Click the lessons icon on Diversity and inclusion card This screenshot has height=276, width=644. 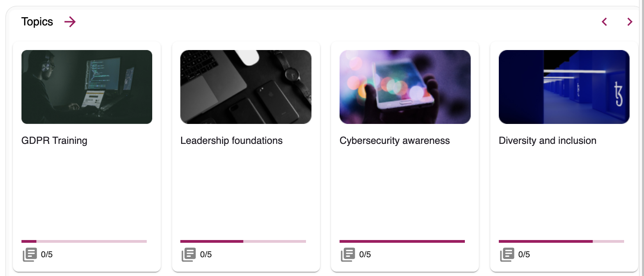click(x=507, y=254)
